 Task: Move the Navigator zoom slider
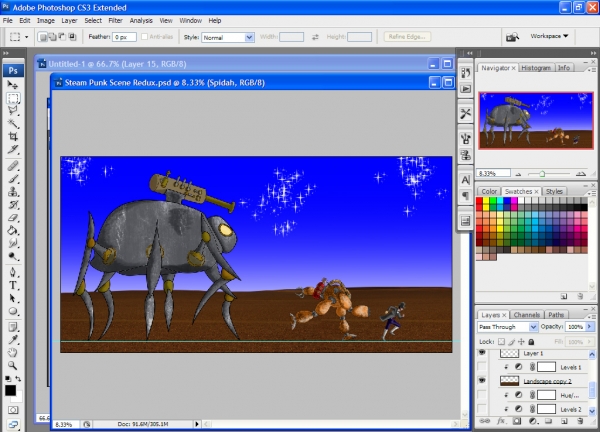542,174
